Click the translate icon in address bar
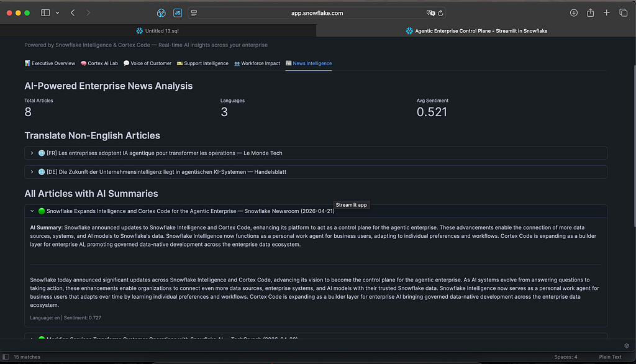The height and width of the screenshot is (364, 636). pos(430,13)
